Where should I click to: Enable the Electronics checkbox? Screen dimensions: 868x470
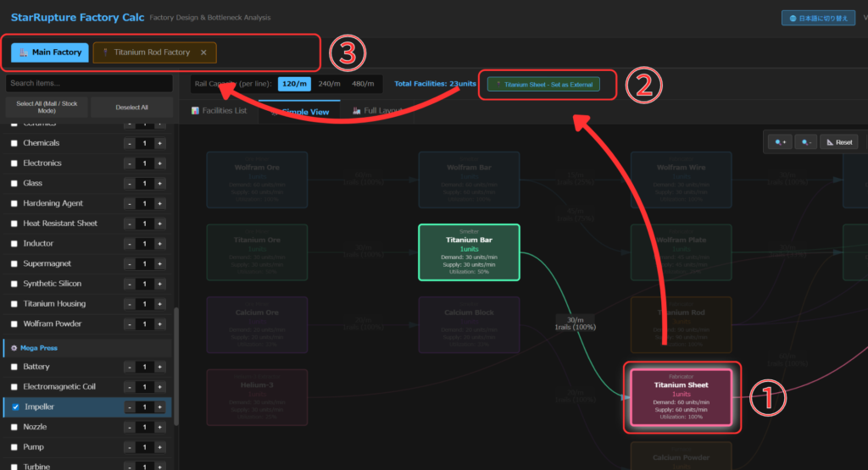(14, 163)
